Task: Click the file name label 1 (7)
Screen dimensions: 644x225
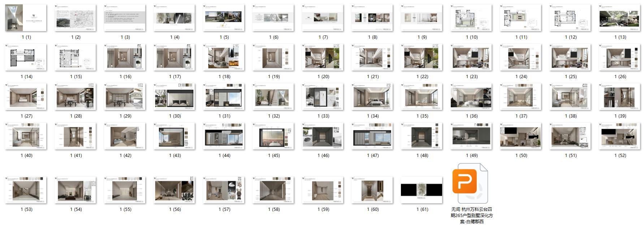Action: (323, 37)
